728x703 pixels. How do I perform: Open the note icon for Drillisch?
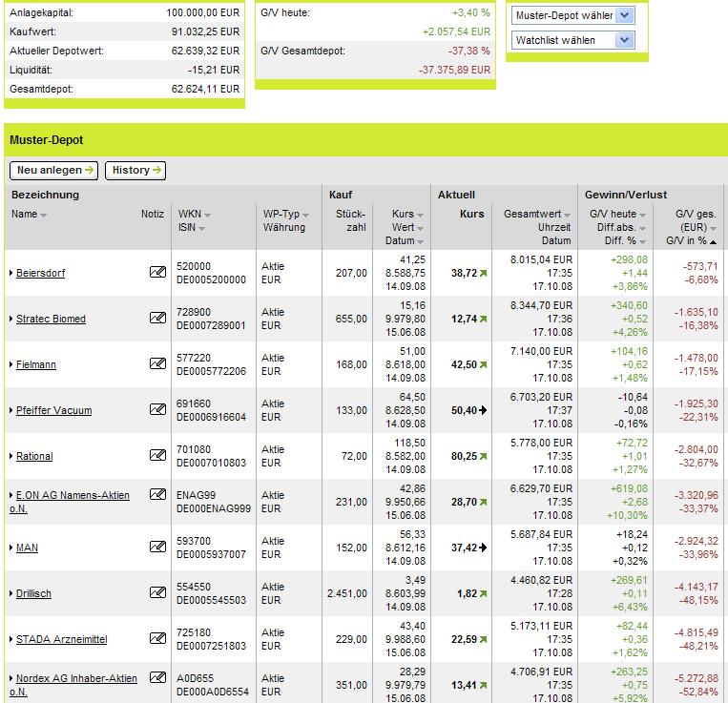[157, 592]
